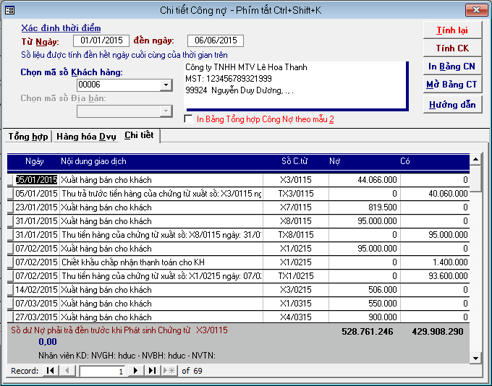Image resolution: width=492 pixels, height=386 pixels.
Task: Open the Khách hàng code dropdown showing 00006
Action: pos(166,85)
